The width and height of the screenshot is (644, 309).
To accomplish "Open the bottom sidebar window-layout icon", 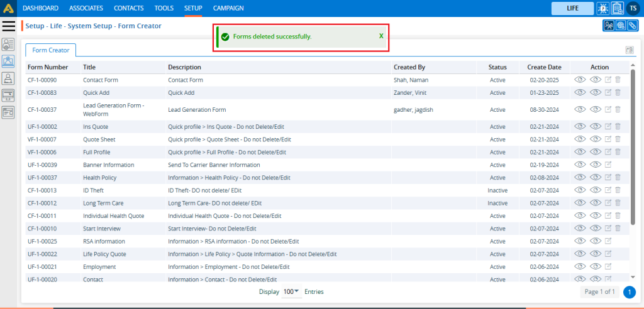I will point(8,112).
